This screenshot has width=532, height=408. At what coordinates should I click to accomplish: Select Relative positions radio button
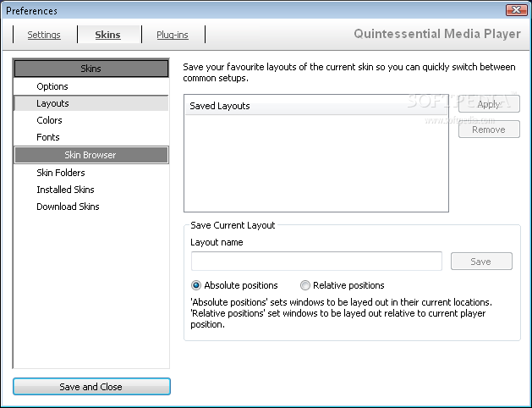[343, 285]
